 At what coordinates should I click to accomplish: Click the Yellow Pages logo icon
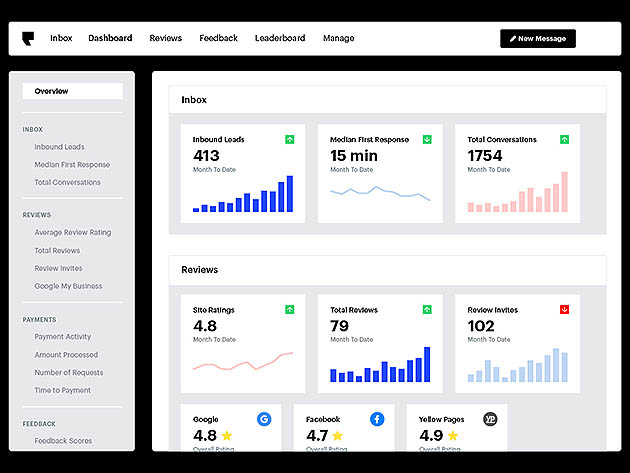(490, 419)
